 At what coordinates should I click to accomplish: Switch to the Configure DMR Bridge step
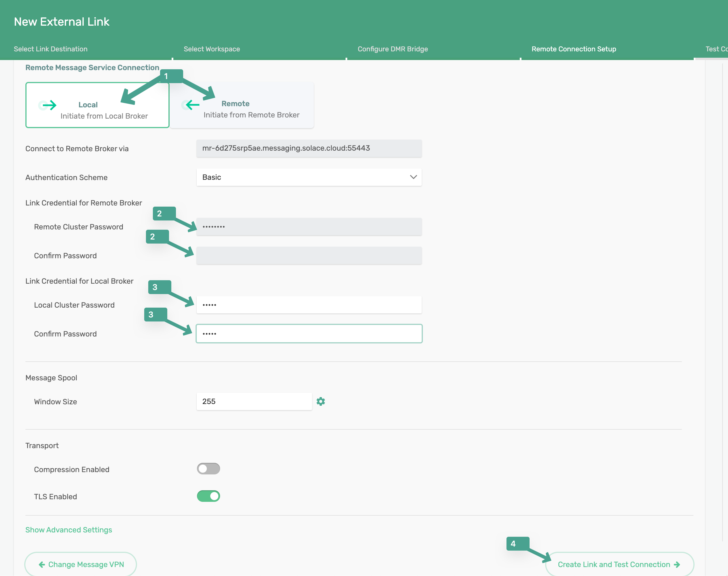(x=393, y=48)
